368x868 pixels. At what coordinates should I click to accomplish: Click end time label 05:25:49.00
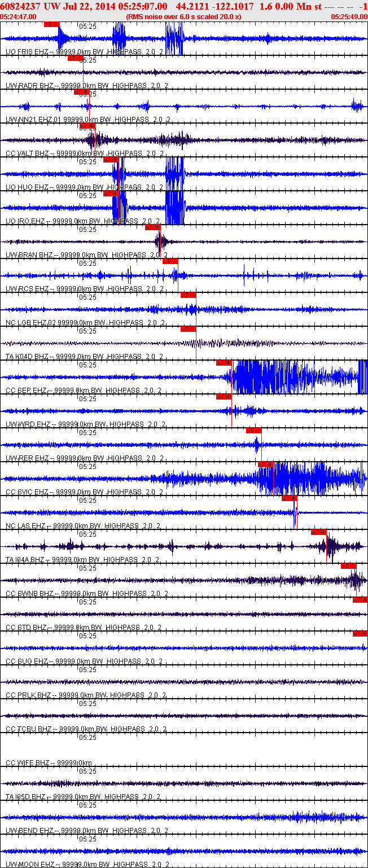tap(349, 16)
